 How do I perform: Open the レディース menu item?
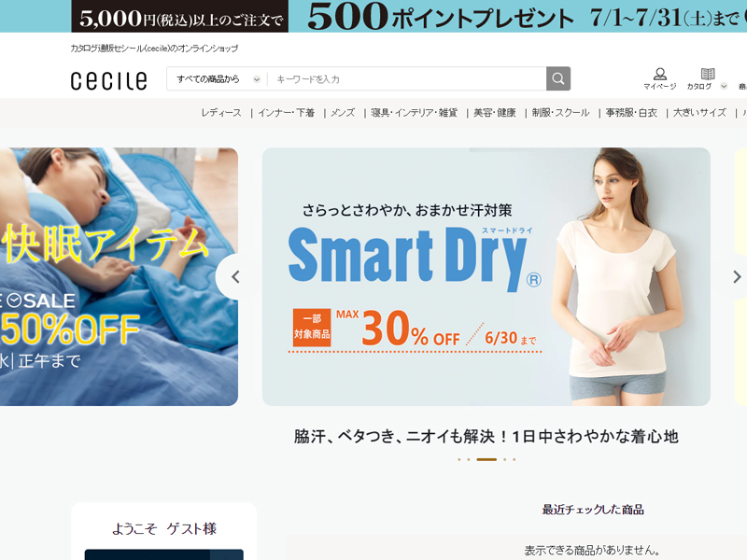pyautogui.click(x=221, y=113)
